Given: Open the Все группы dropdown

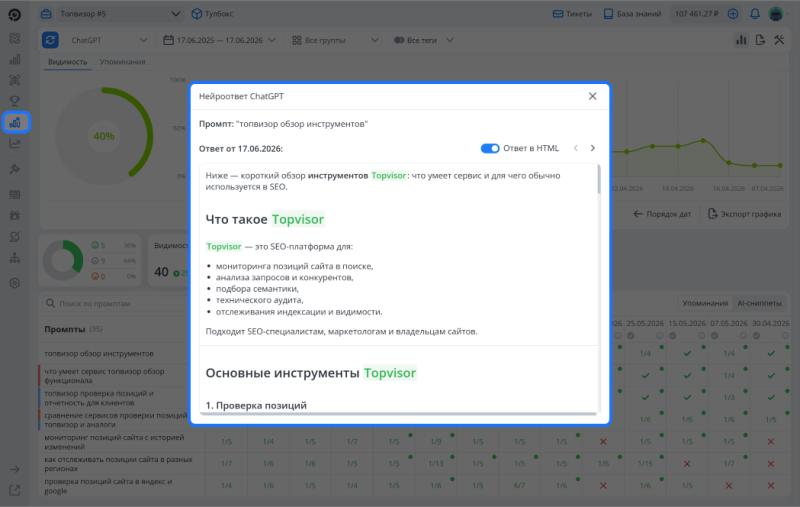Looking at the screenshot, I should [x=335, y=40].
